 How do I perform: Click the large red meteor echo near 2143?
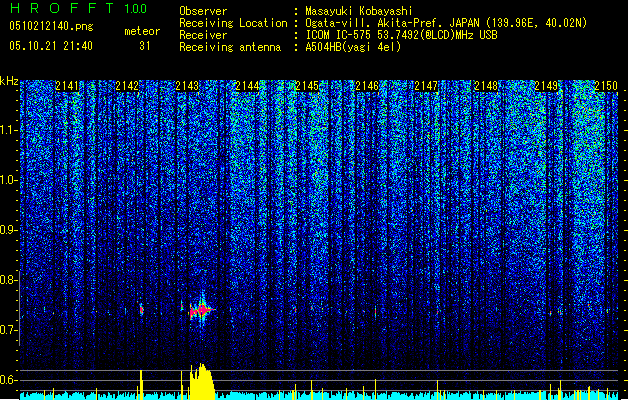(x=203, y=310)
